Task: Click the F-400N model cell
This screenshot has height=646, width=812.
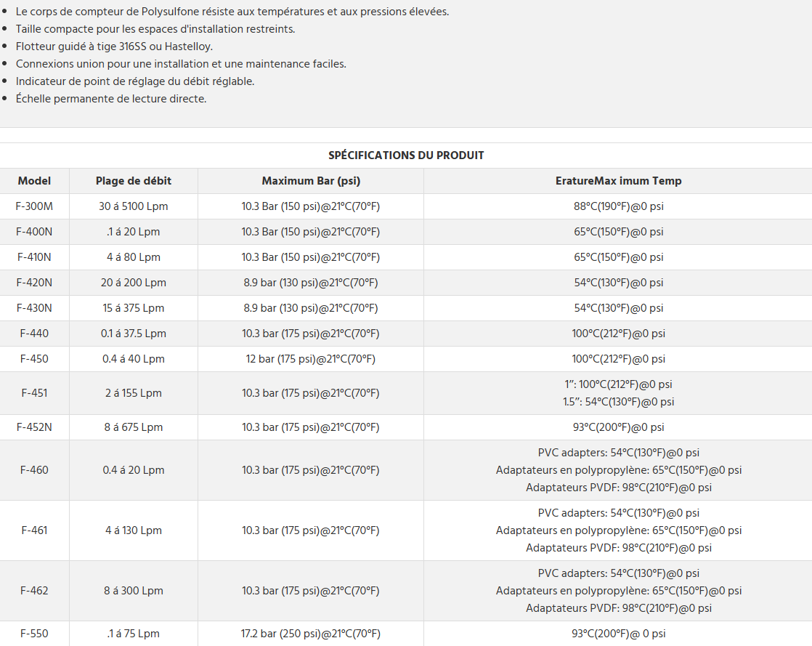Action: click(34, 232)
